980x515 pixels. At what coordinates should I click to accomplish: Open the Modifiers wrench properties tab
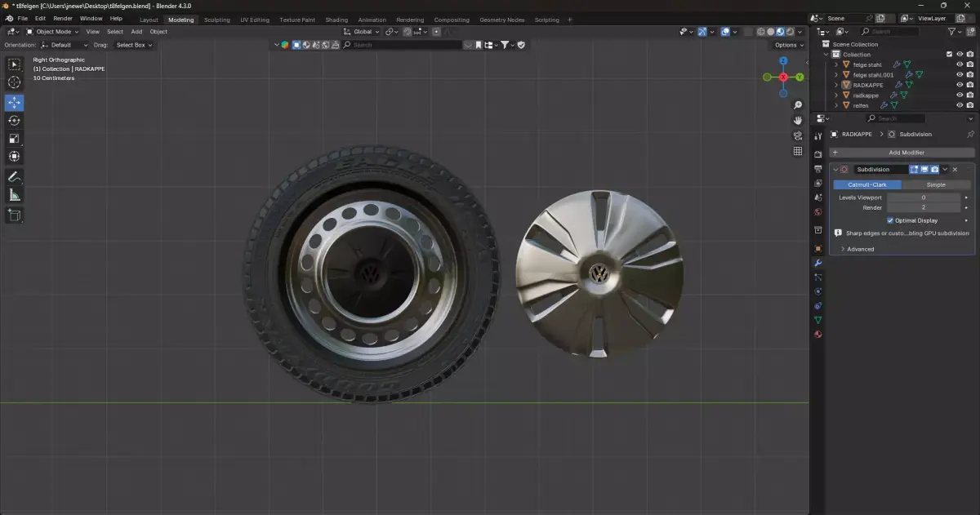click(x=817, y=262)
